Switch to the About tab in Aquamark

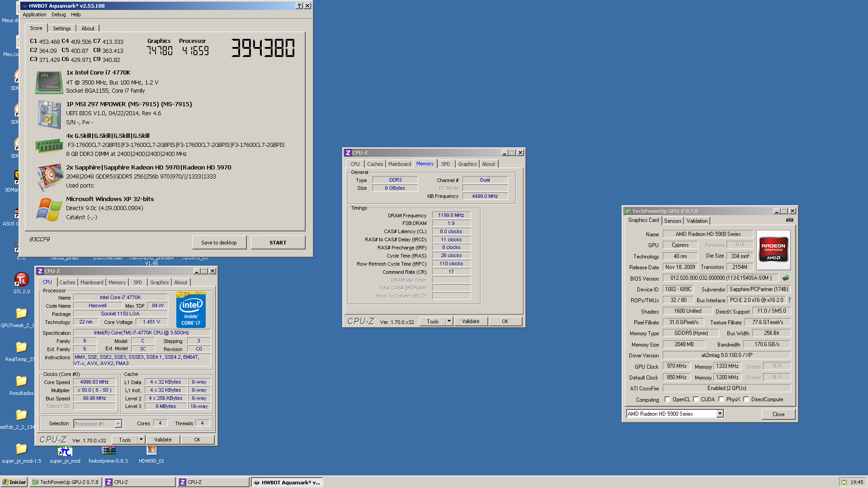coord(88,28)
